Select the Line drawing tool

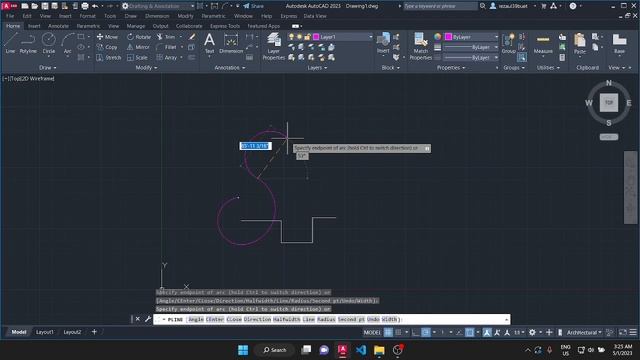[10, 44]
